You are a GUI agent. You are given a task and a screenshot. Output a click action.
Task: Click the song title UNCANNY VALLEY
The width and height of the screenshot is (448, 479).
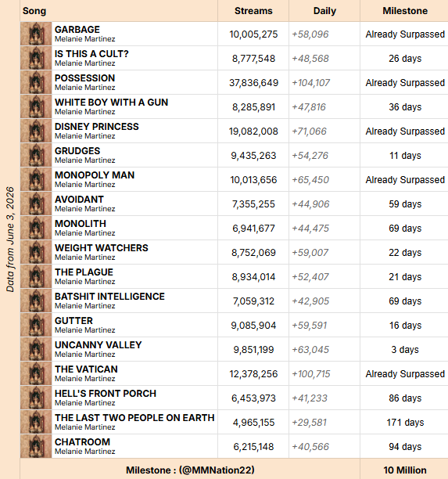click(99, 345)
